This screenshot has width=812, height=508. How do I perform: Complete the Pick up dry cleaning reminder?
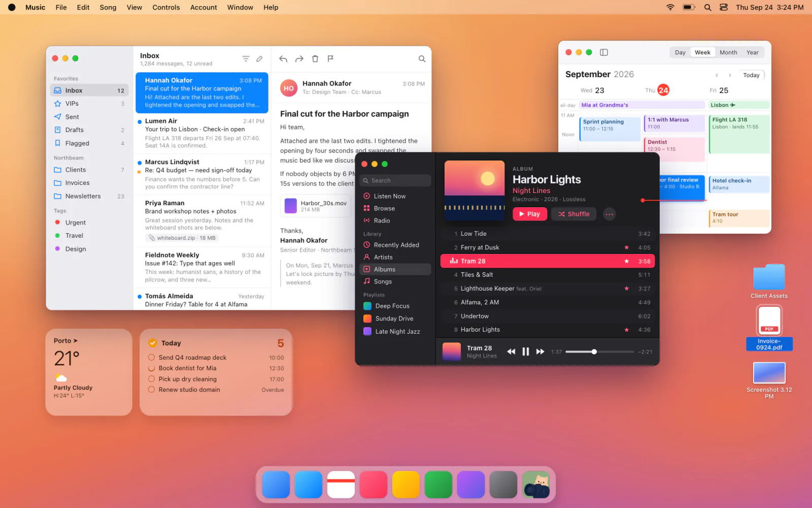click(152, 379)
